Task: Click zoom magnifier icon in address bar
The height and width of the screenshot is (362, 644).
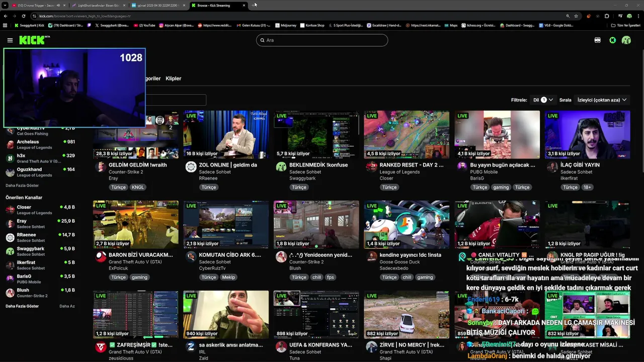Action: point(568,16)
